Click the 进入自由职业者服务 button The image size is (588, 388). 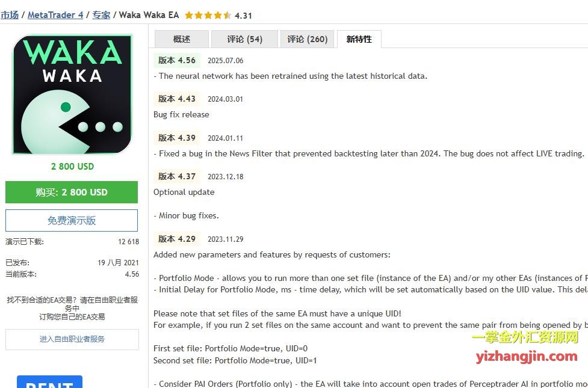(72, 339)
